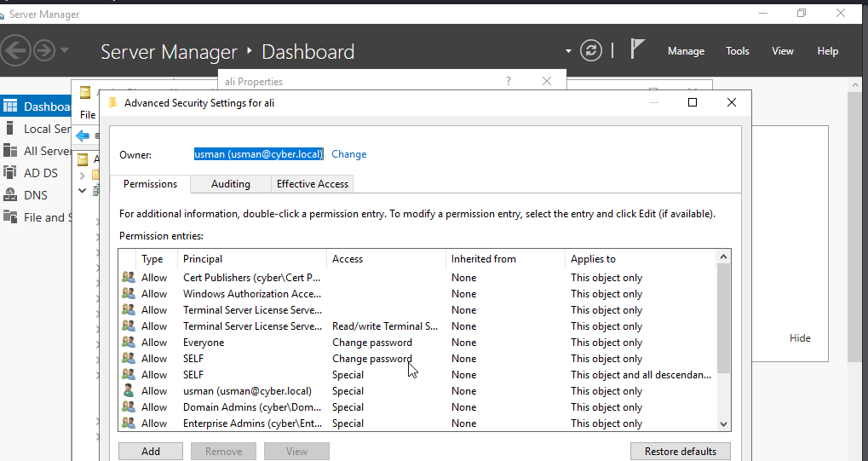Open File and Storage Services
This screenshot has height=461, width=868.
36,217
